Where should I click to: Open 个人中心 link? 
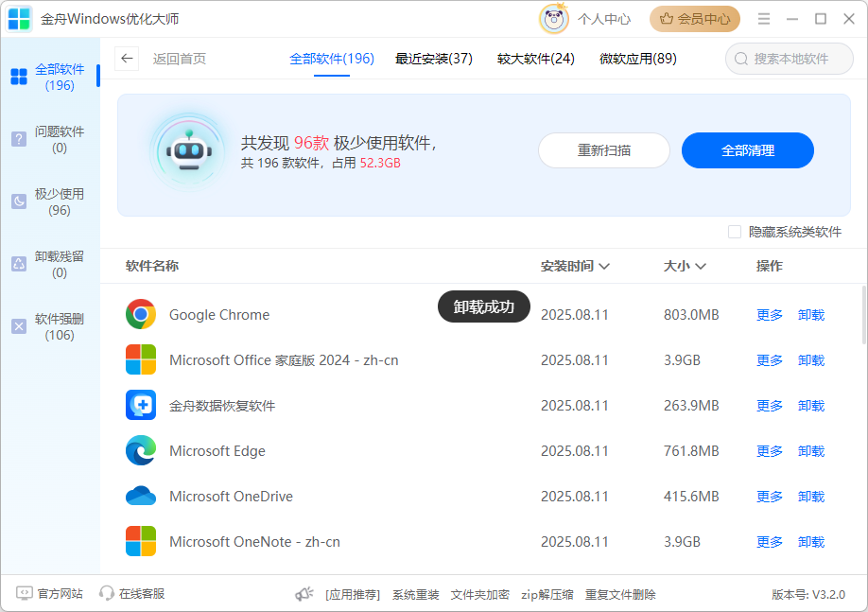tap(604, 19)
